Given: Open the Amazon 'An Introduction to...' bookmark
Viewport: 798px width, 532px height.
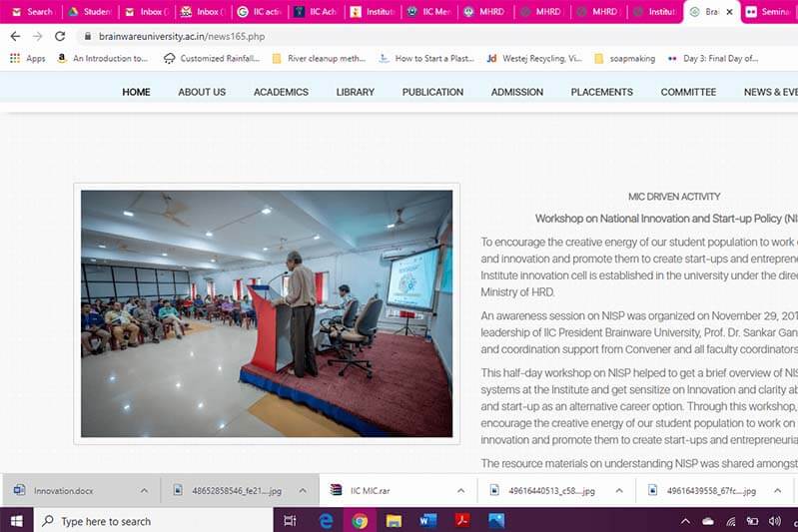Looking at the screenshot, I should pos(103,59).
